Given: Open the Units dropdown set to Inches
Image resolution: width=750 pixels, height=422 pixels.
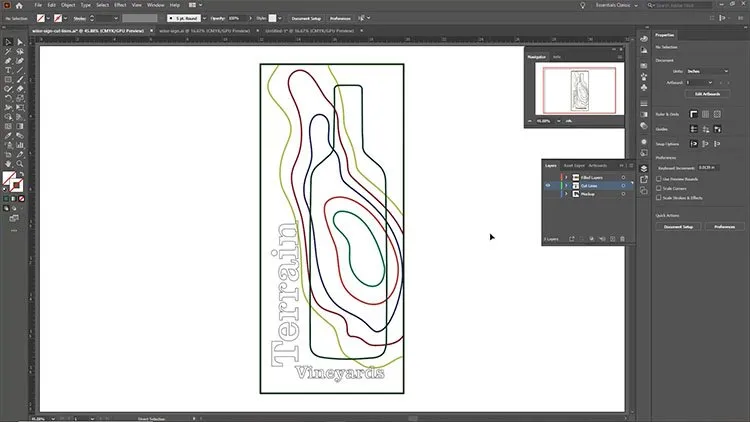Looking at the screenshot, I should pyautogui.click(x=707, y=71).
